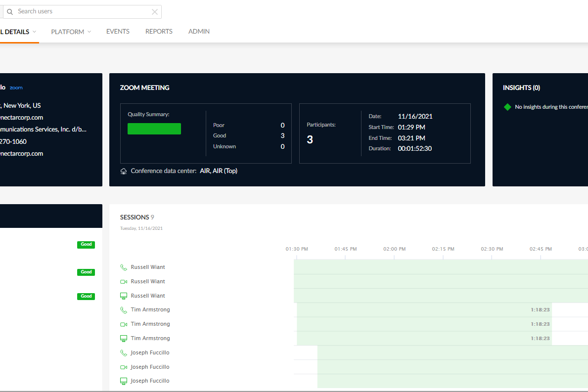The width and height of the screenshot is (588, 392).
Task: Click the 02:15 PM timeline marker
Action: [x=443, y=249]
